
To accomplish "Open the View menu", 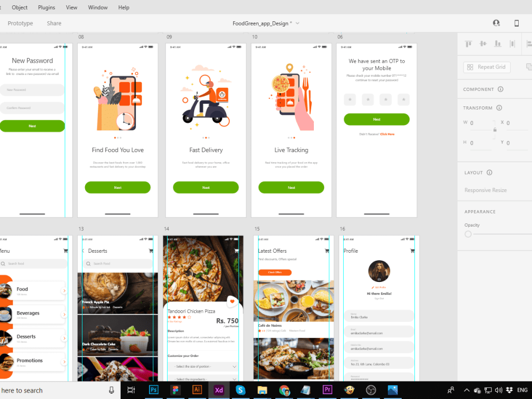I will pyautogui.click(x=72, y=7).
